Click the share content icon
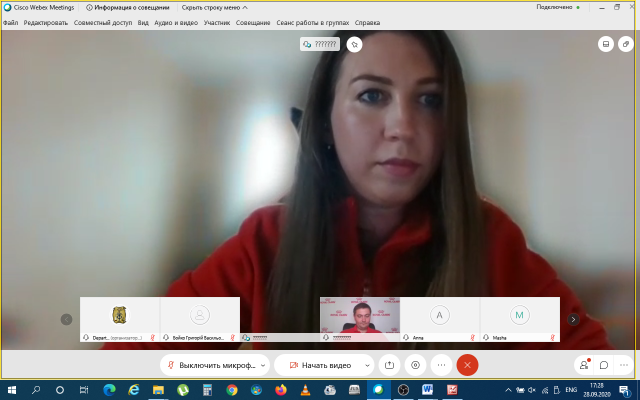The width and height of the screenshot is (640, 400). pyautogui.click(x=389, y=365)
